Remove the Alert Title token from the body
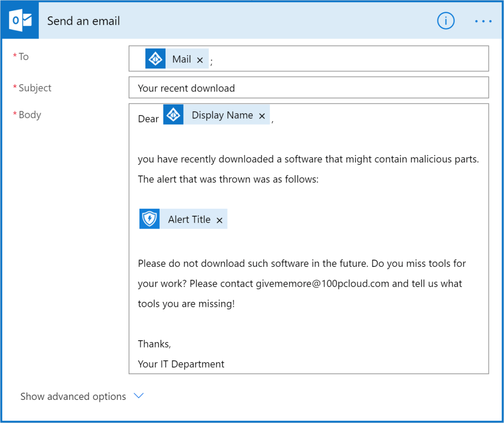Viewport: 504px width, 423px height. pos(220,220)
